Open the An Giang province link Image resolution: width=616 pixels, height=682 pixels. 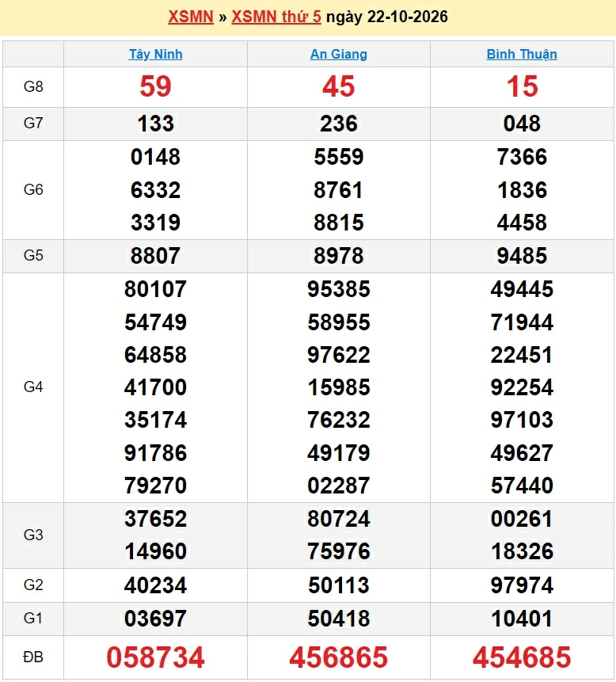[339, 54]
